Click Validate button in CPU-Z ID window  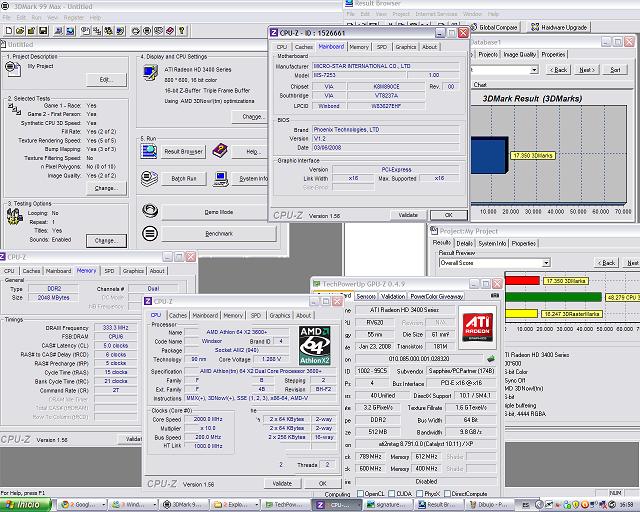point(408,215)
